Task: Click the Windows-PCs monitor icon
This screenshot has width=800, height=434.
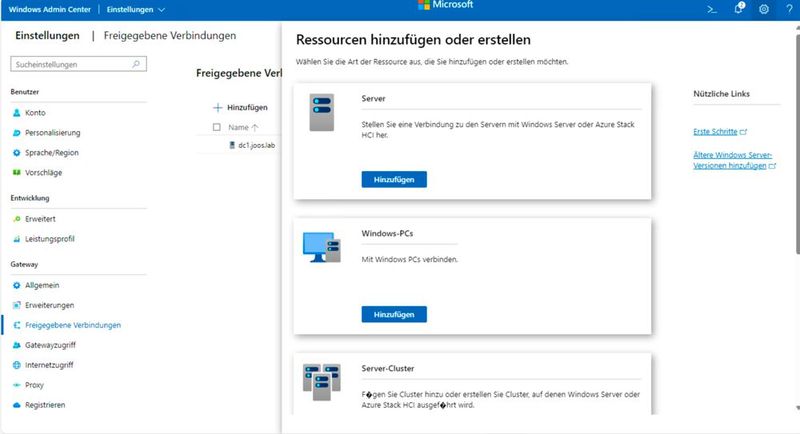Action: [x=321, y=247]
